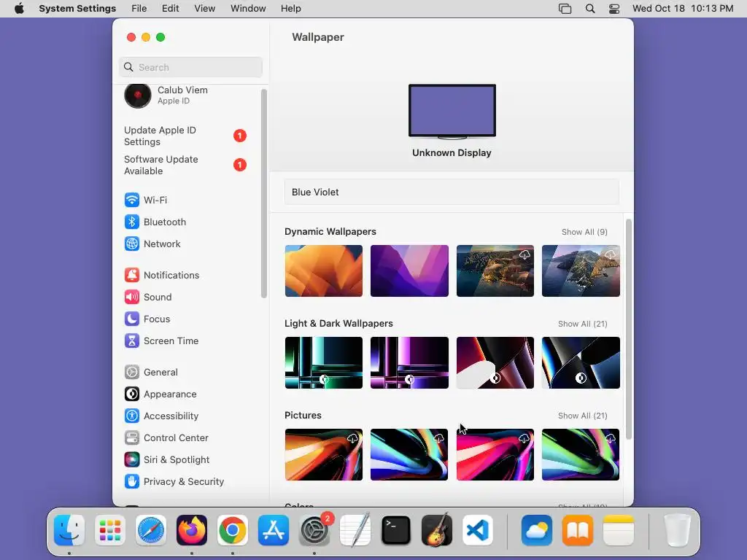This screenshot has height=560, width=747.
Task: Select pink-red swirl picture in Pictures
Action: [x=495, y=455]
